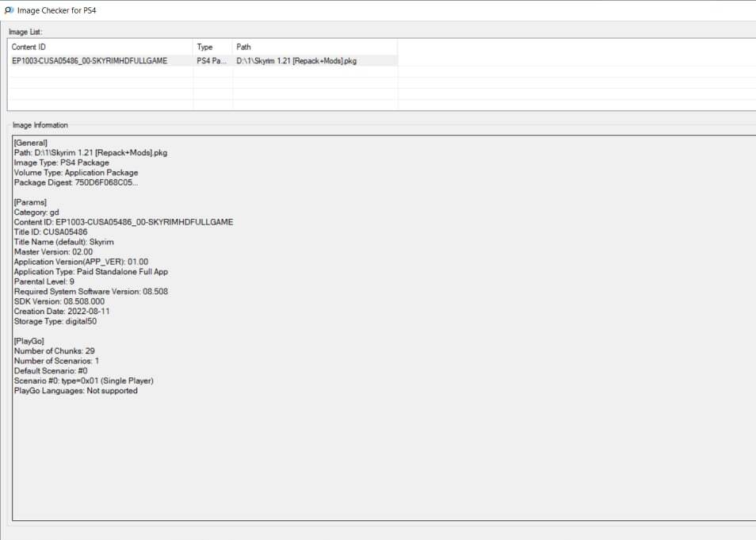Click the 'Required System Software Version: 08.508' line
The image size is (756, 540).
click(x=90, y=292)
